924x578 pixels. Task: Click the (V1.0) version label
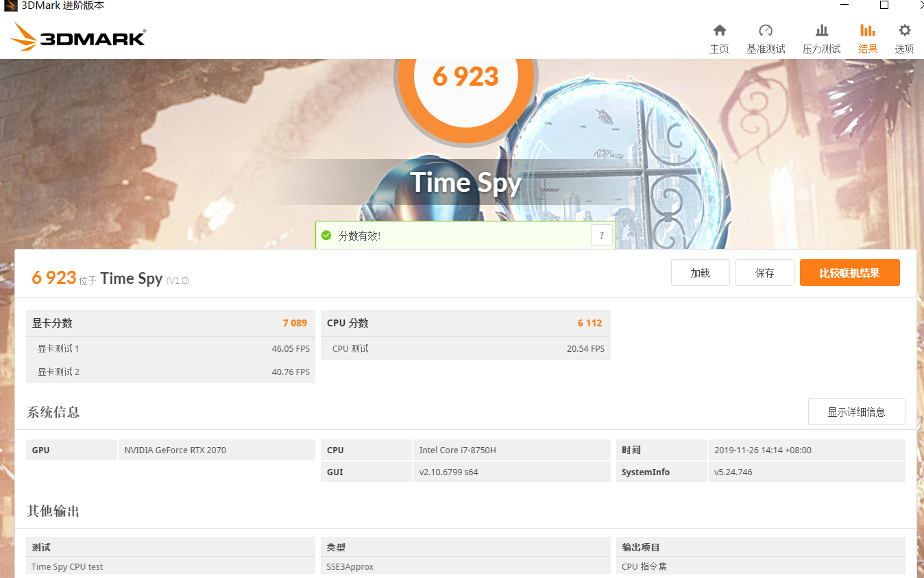point(178,280)
